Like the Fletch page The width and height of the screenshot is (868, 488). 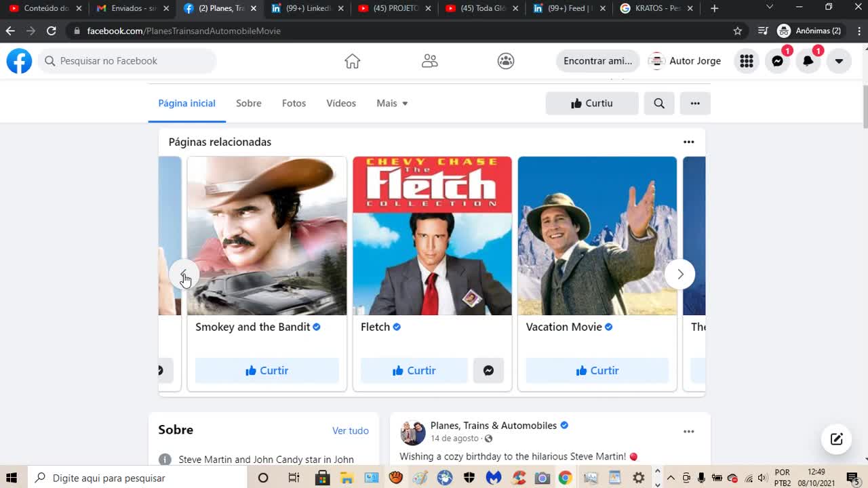pyautogui.click(x=414, y=371)
